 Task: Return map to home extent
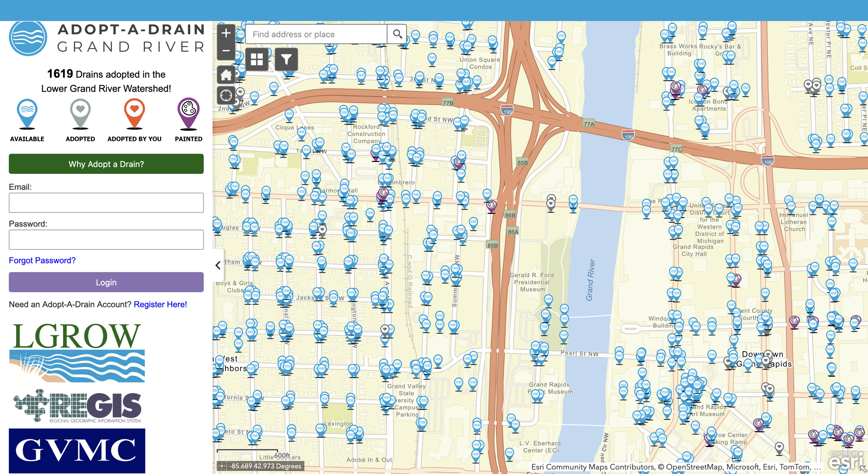coord(226,75)
